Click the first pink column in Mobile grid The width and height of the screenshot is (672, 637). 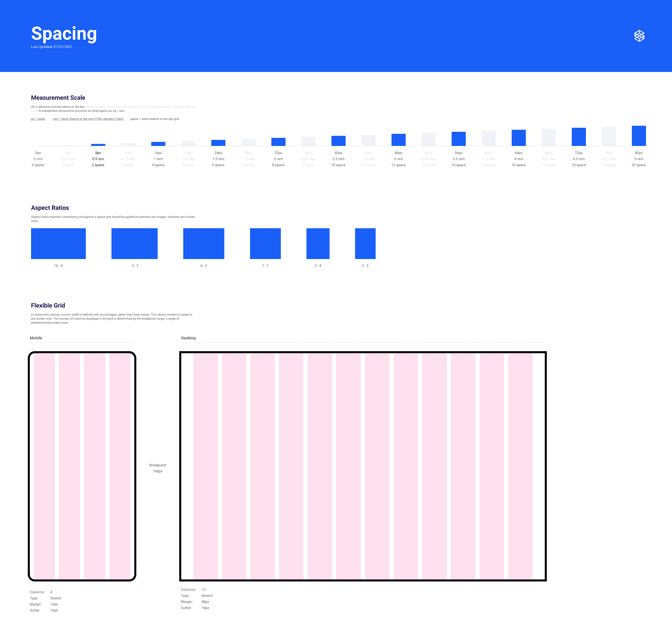coord(44,466)
